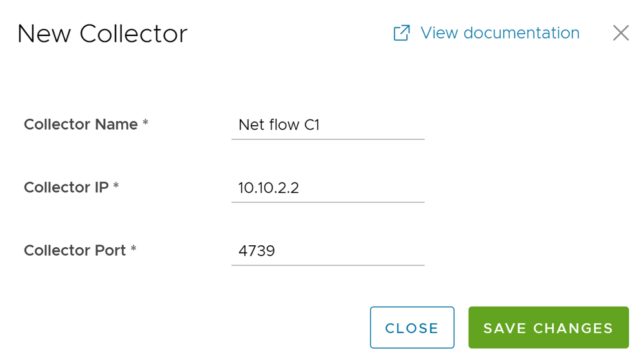Click the required asterisk after Collector Name
Image resolution: width=644 pixels, height=364 pixels.
click(x=146, y=123)
